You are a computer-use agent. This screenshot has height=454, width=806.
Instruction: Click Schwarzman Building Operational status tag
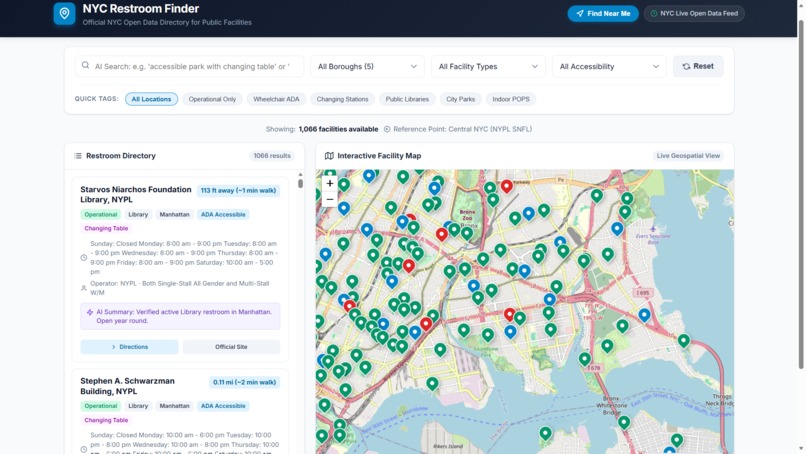click(x=101, y=406)
